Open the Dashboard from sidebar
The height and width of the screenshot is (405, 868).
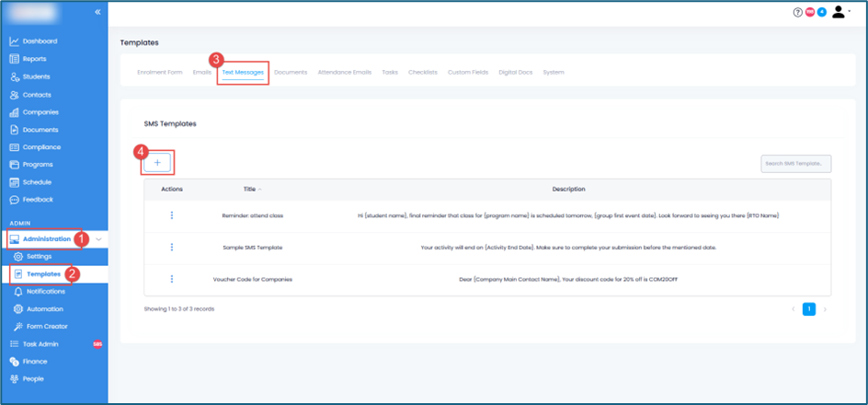[40, 41]
